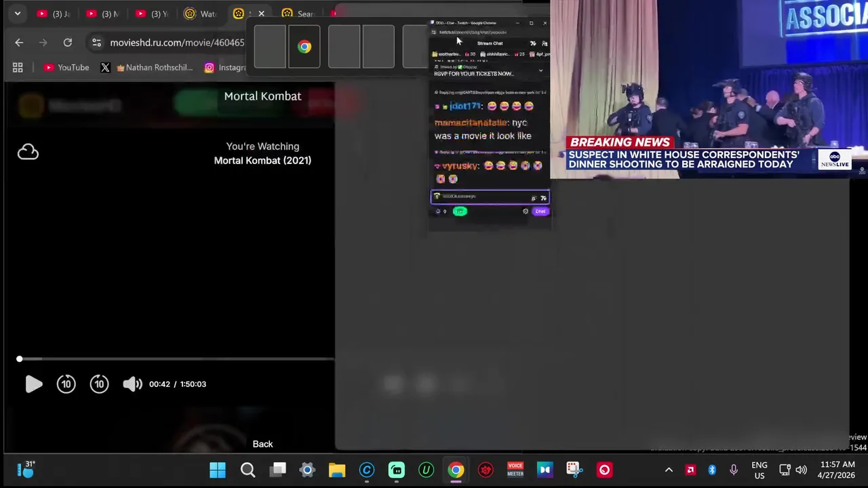868x488 pixels.
Task: Switch to the second YouTube tab "(3) M"
Action: 103,14
